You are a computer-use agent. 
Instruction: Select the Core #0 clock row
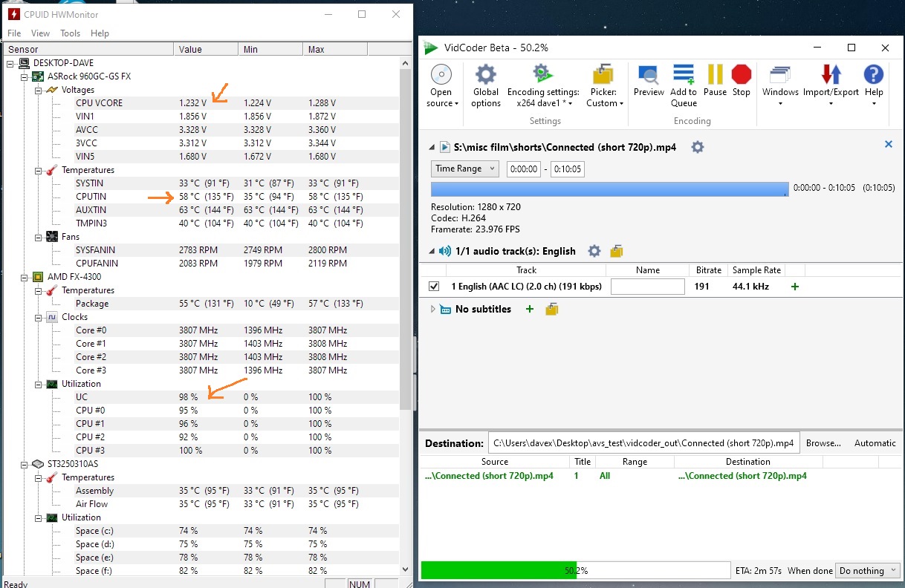pyautogui.click(x=202, y=330)
